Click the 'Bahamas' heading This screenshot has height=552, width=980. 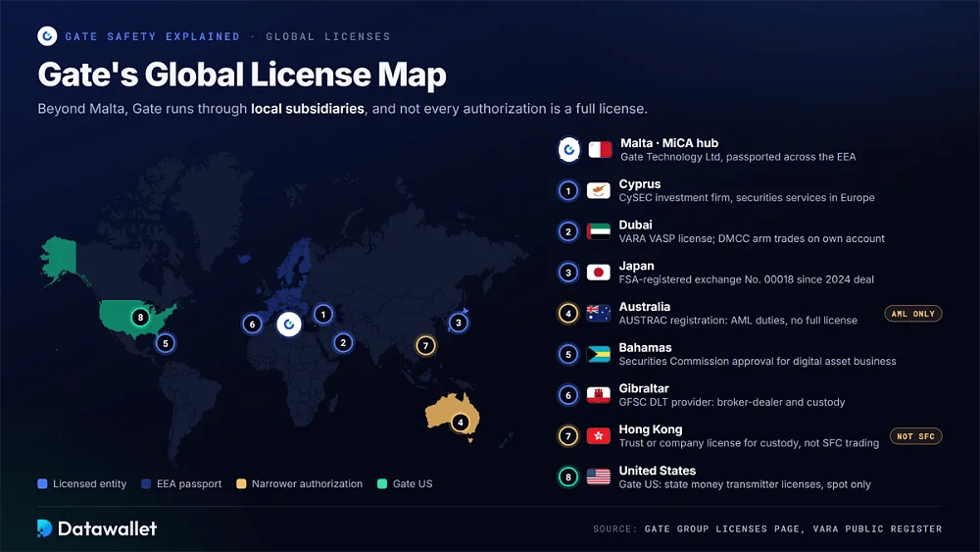coord(645,348)
